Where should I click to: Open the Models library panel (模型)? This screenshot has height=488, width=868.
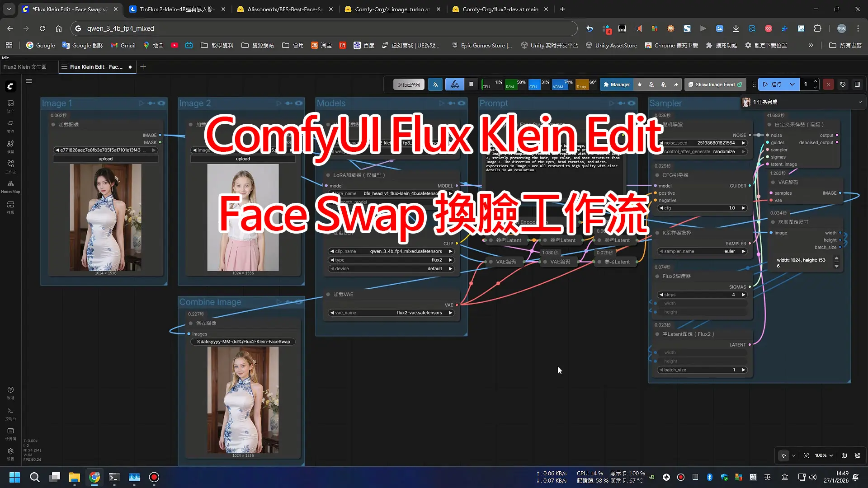coord(10,146)
